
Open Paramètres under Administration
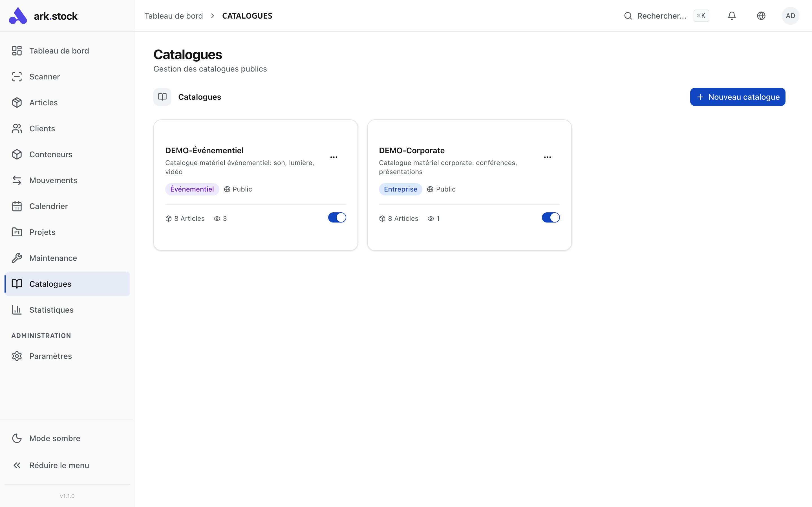(x=50, y=356)
